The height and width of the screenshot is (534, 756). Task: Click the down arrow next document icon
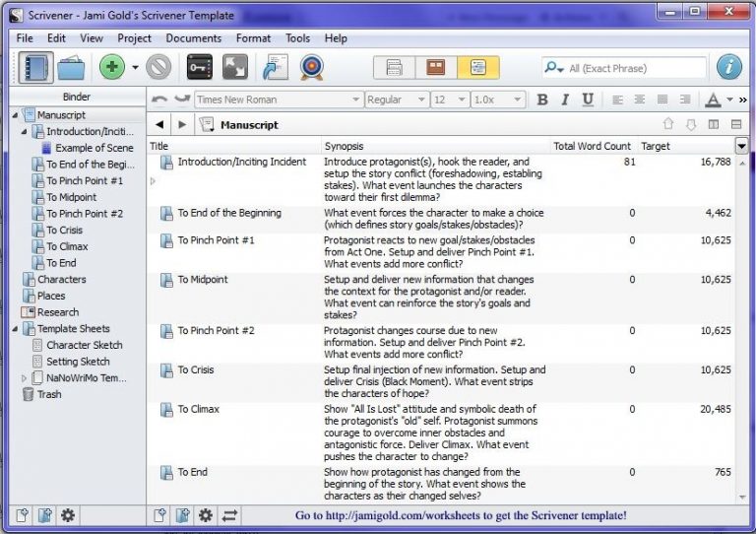click(x=690, y=124)
